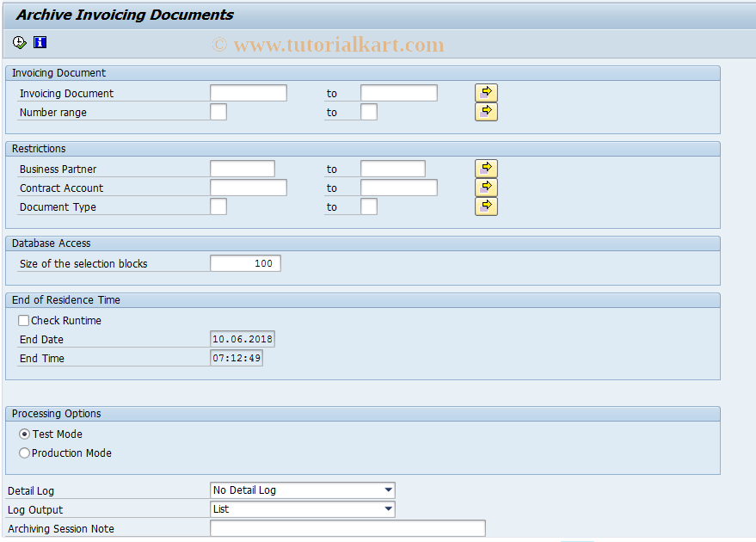Viewport: 756px width, 542px height.
Task: Click the End Time field 07:12:49
Action: (237, 358)
